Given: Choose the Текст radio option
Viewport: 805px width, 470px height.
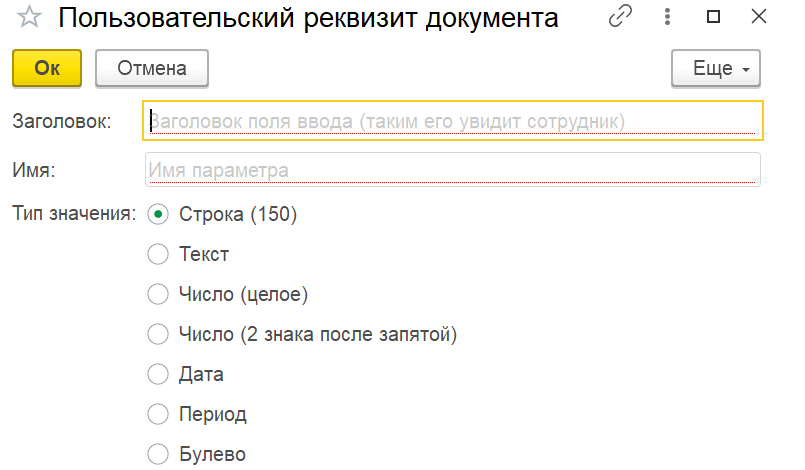Looking at the screenshot, I should tap(158, 254).
